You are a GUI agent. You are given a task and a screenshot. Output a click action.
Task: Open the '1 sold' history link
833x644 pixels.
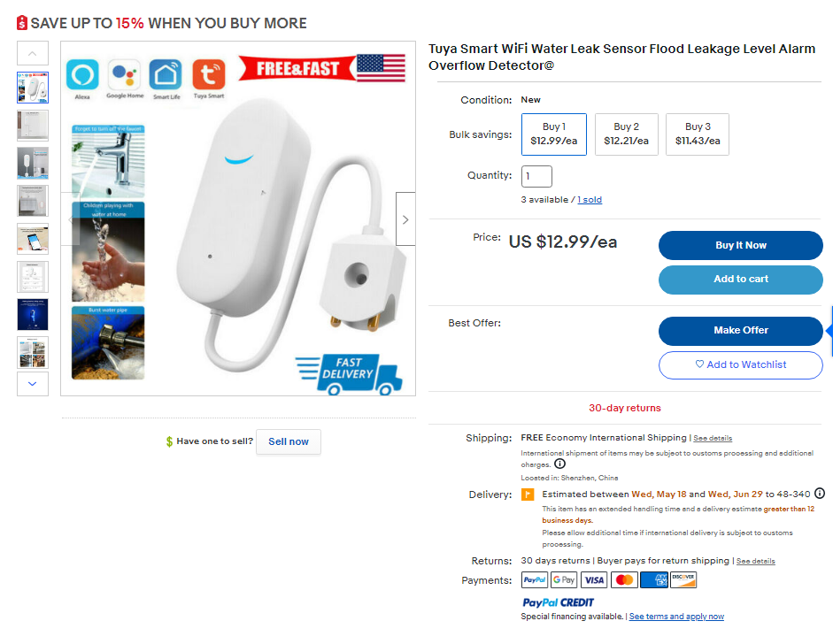tap(590, 199)
